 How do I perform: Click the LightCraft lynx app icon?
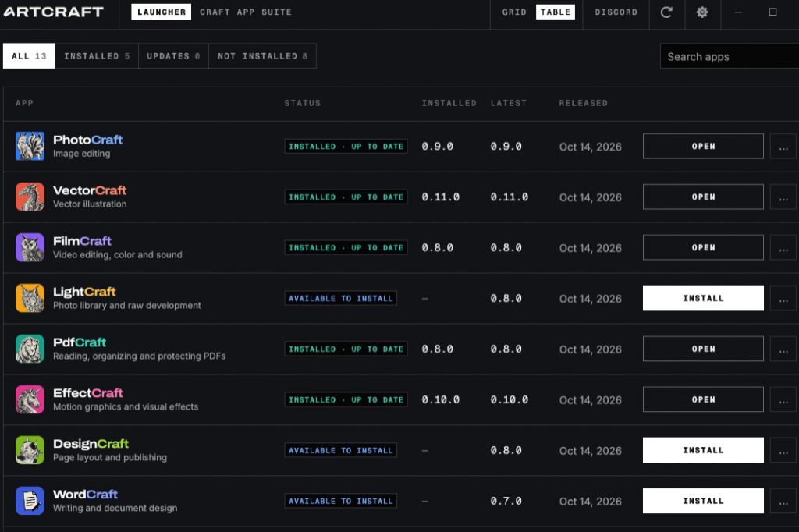pyautogui.click(x=30, y=298)
